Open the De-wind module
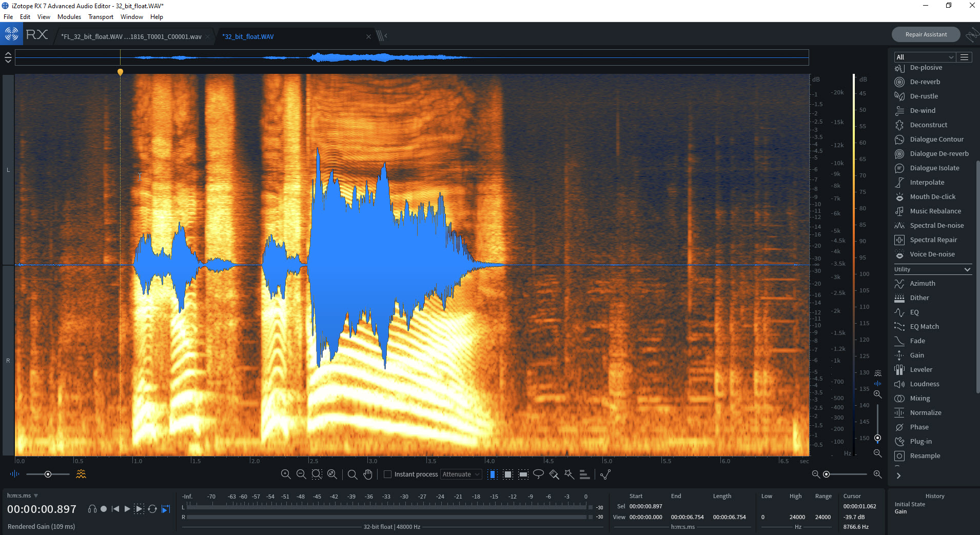The height and width of the screenshot is (535, 980). [923, 110]
